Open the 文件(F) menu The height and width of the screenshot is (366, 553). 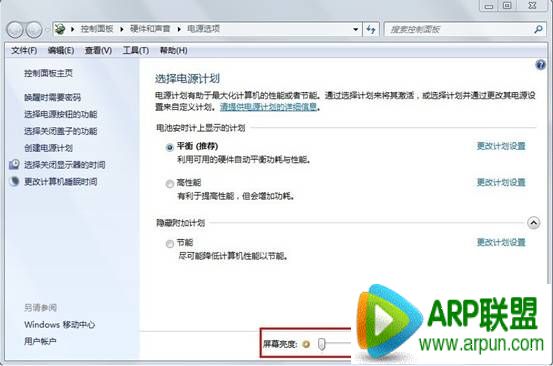coord(24,51)
